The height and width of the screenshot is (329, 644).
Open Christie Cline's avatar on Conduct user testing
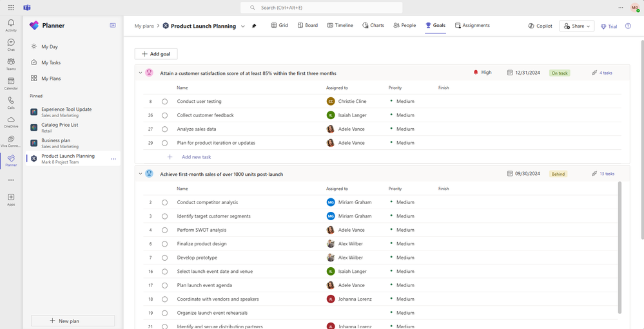tap(330, 101)
